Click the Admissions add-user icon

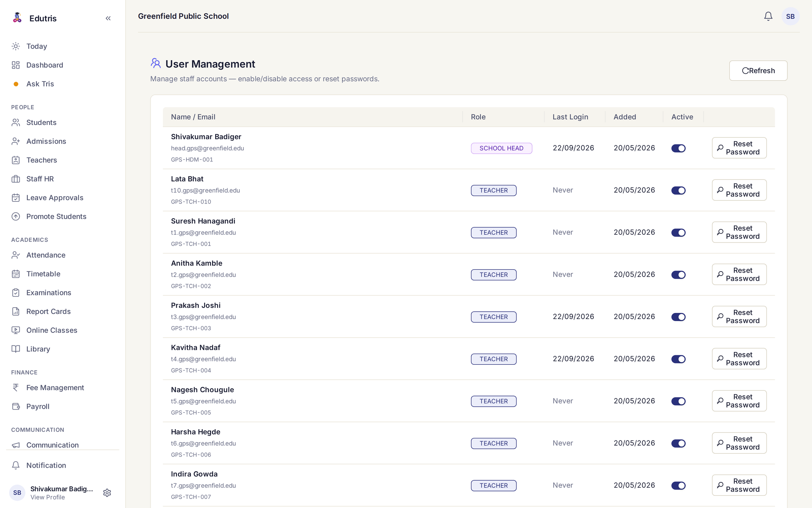tap(16, 141)
